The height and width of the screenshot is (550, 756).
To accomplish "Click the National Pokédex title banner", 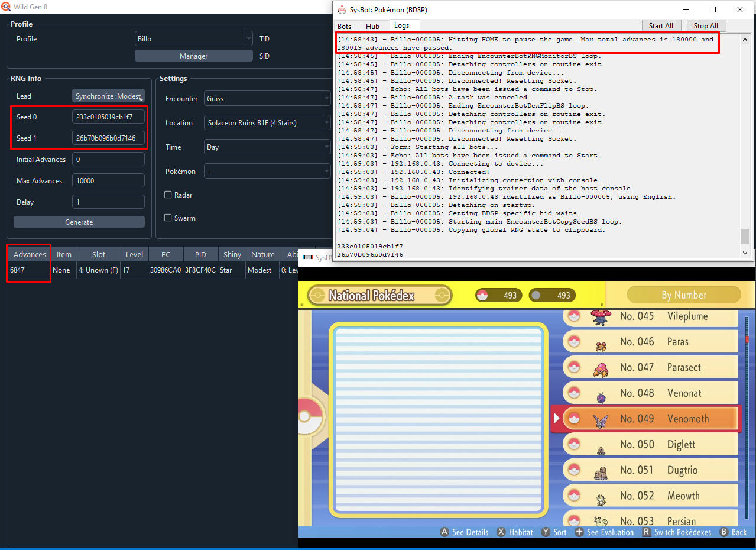I will (x=379, y=295).
